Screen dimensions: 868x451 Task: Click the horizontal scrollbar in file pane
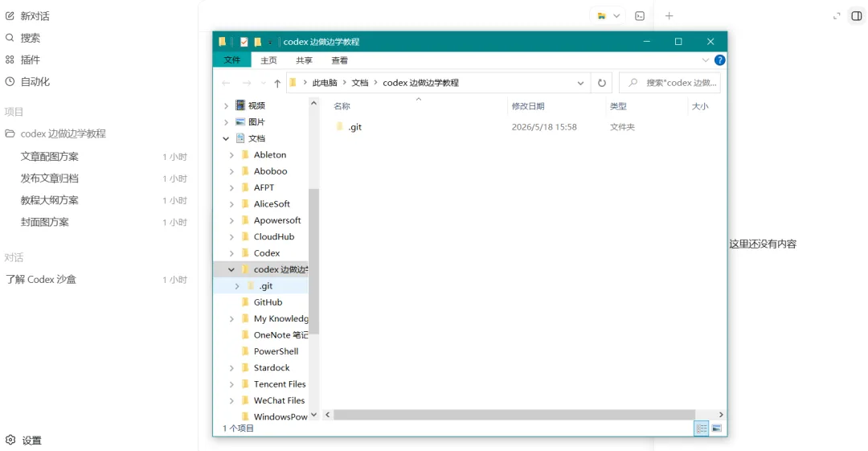pos(514,415)
